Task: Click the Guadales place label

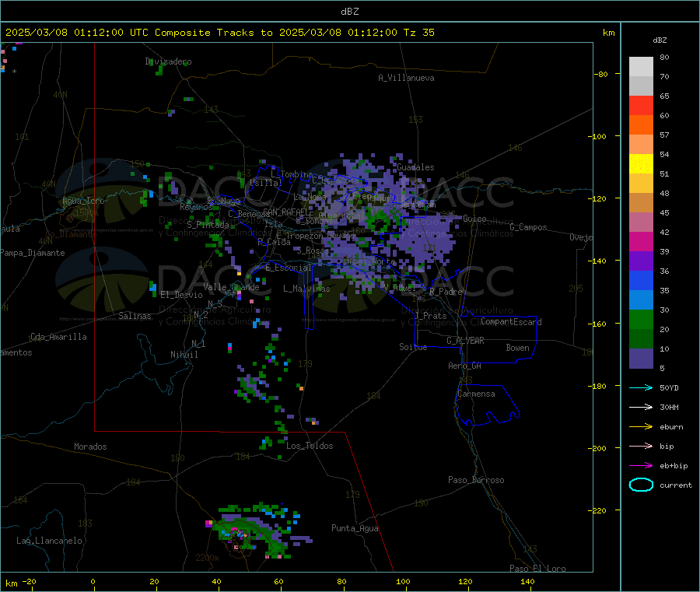Action: [415, 167]
